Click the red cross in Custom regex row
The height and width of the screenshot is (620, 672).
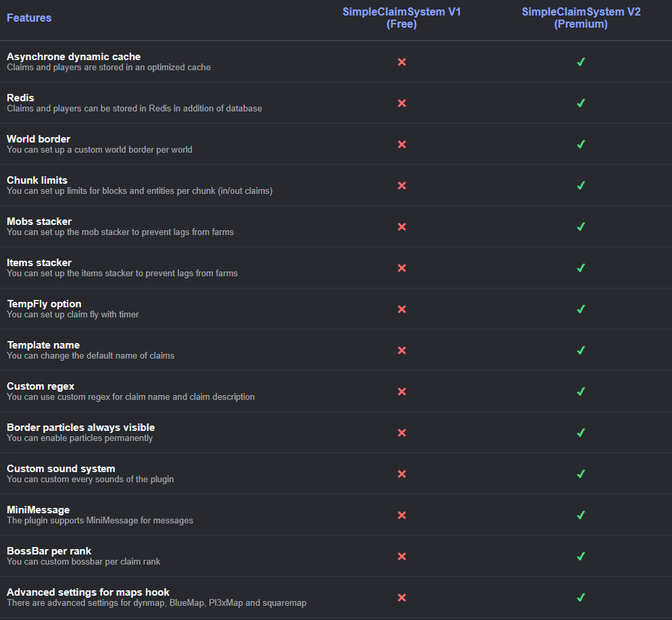(x=402, y=392)
